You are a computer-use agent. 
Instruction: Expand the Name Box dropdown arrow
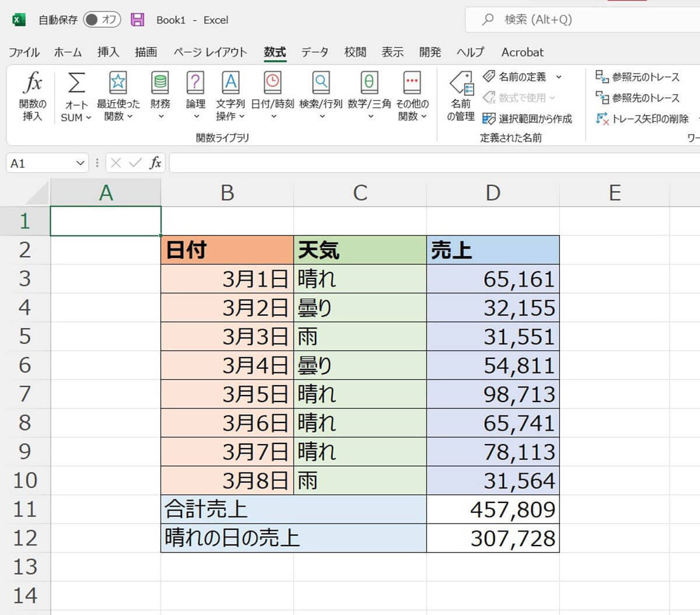[x=80, y=163]
